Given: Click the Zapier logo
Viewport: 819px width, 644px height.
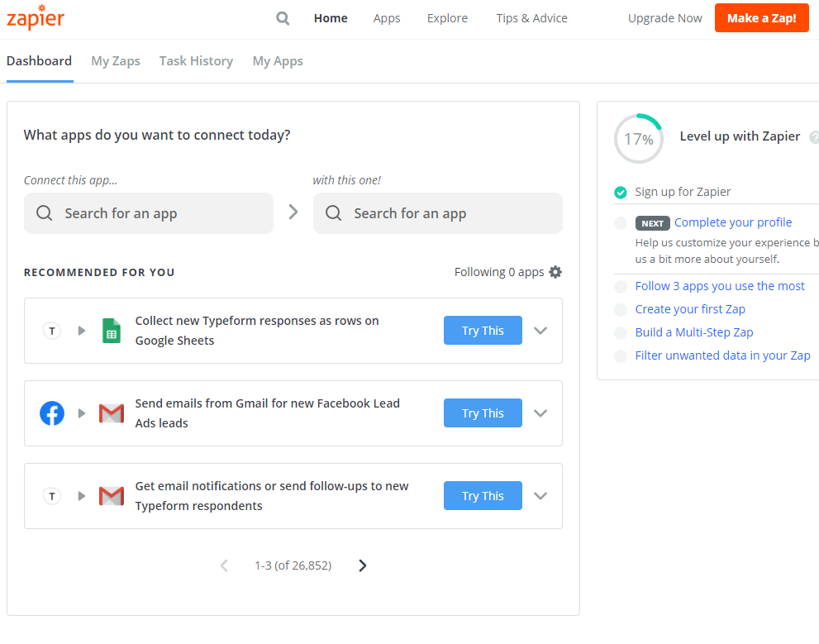Looking at the screenshot, I should pos(36,18).
